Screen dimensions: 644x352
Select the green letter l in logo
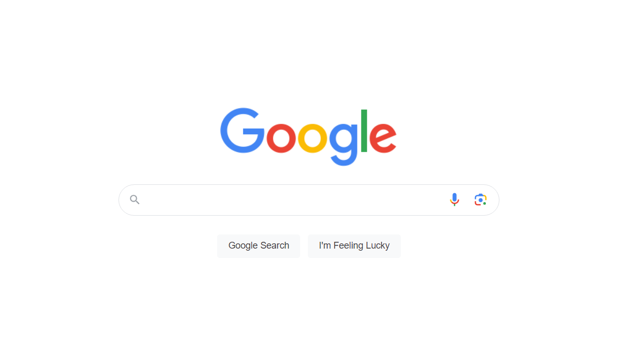pos(364,131)
